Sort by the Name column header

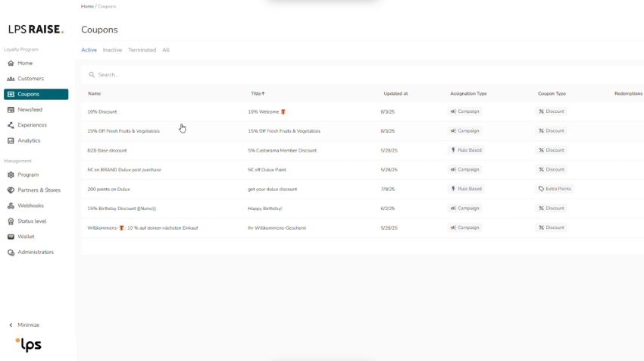pos(95,93)
